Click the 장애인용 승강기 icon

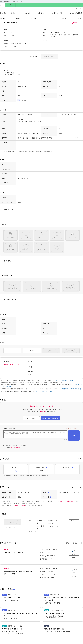click(32, 286)
